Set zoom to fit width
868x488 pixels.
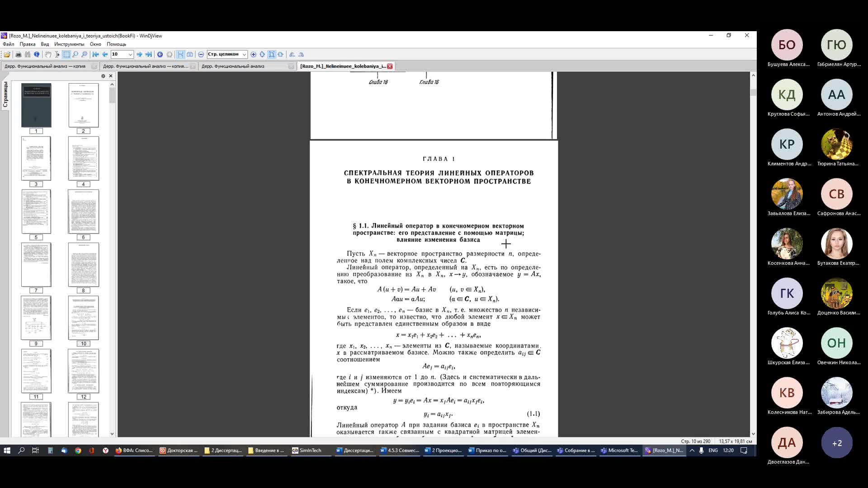click(281, 54)
